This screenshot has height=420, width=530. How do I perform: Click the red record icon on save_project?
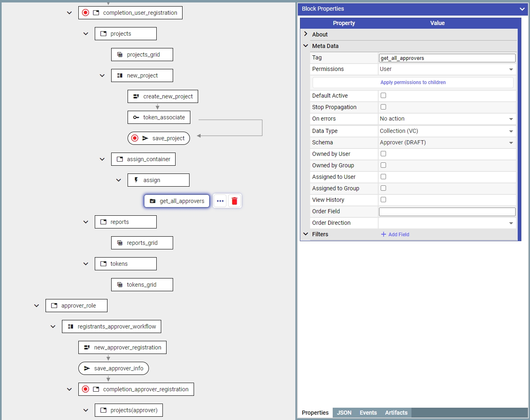pyautogui.click(x=135, y=138)
